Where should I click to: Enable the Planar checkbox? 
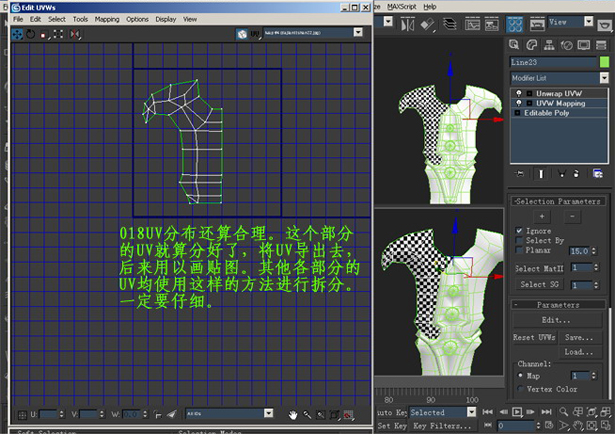tap(518, 251)
